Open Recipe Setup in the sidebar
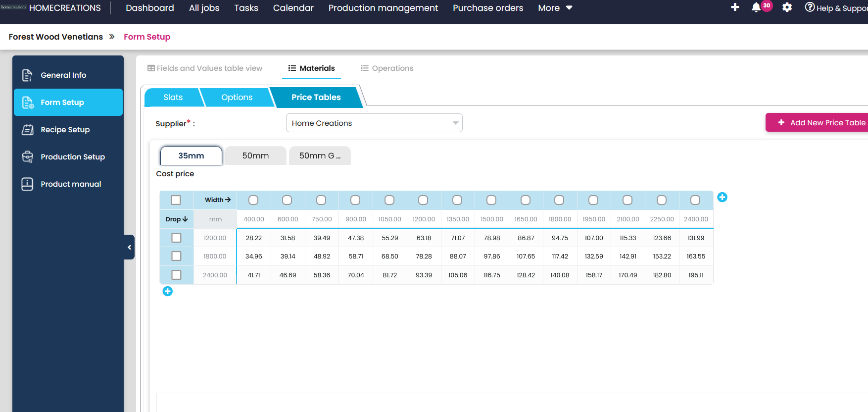 [65, 130]
